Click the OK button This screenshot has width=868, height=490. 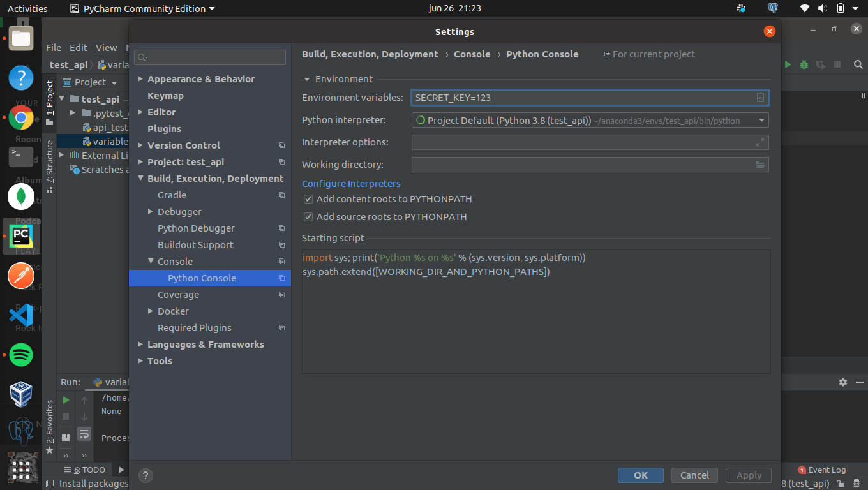click(x=641, y=475)
